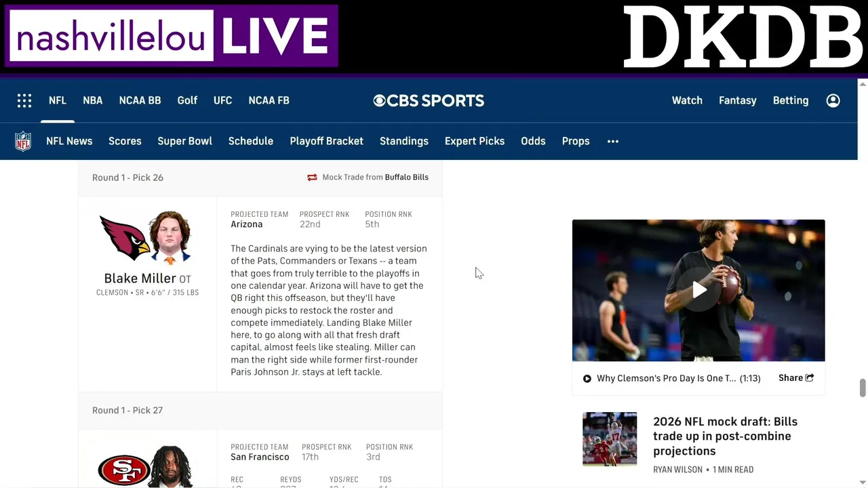
Task: Open the Props page
Action: 576,141
